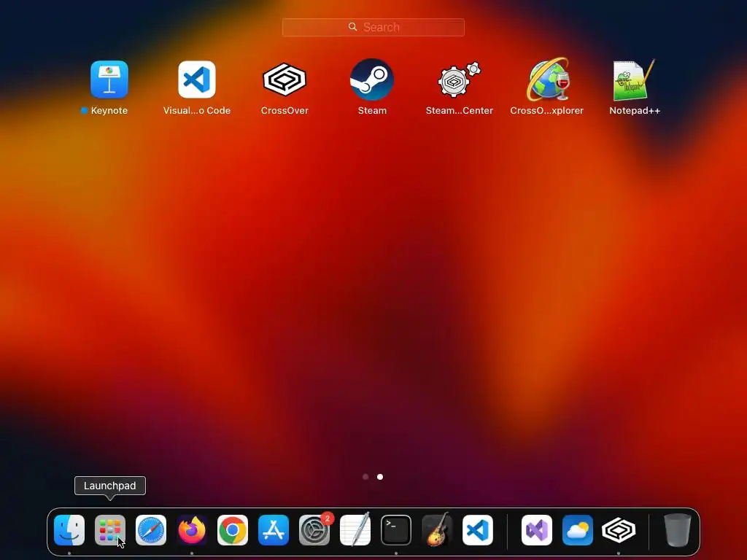The height and width of the screenshot is (560, 747).
Task: Launch Visual Studio Code from Launchpad grid
Action: (x=197, y=79)
